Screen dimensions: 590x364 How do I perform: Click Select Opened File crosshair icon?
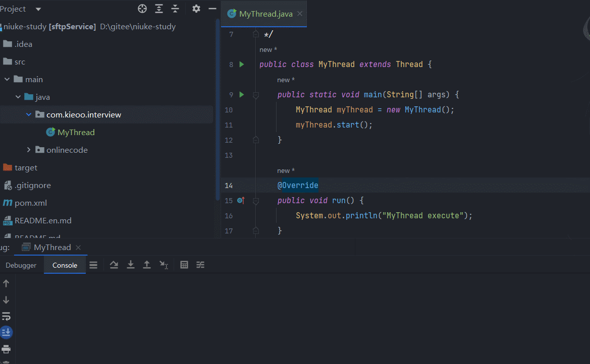(x=142, y=9)
